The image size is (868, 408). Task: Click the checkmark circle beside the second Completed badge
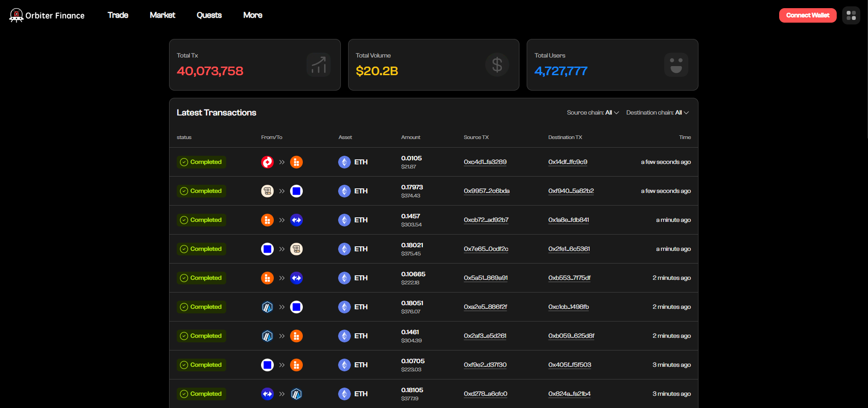184,191
